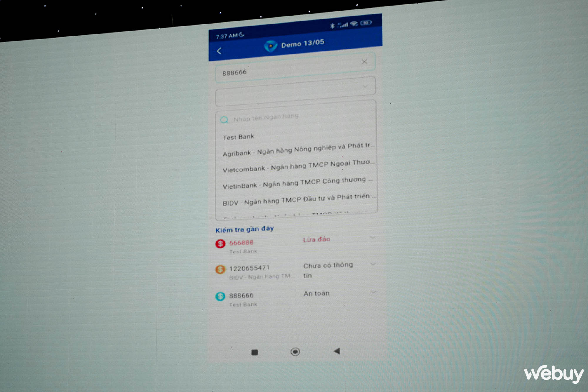Screen dimensions: 588x392
Task: Click the teal dollar icon for 888666
Action: pyautogui.click(x=220, y=296)
